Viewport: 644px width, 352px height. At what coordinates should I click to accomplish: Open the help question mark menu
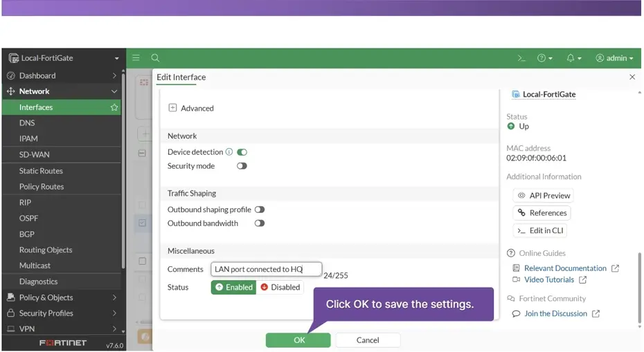pyautogui.click(x=544, y=58)
